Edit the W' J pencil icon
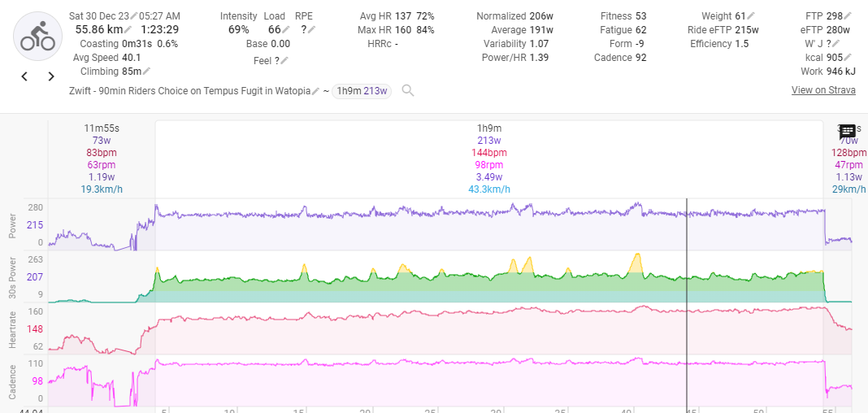The width and height of the screenshot is (868, 413). click(x=835, y=44)
